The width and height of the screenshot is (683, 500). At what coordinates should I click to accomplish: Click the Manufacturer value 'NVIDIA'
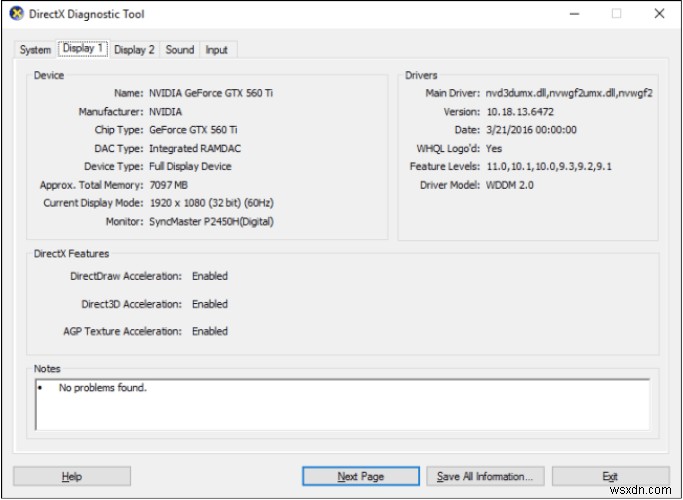[166, 112]
